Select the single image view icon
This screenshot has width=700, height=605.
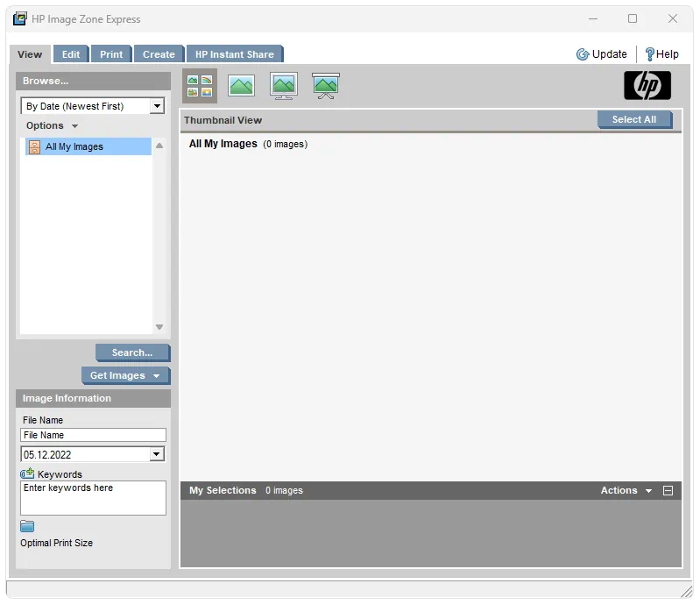242,86
